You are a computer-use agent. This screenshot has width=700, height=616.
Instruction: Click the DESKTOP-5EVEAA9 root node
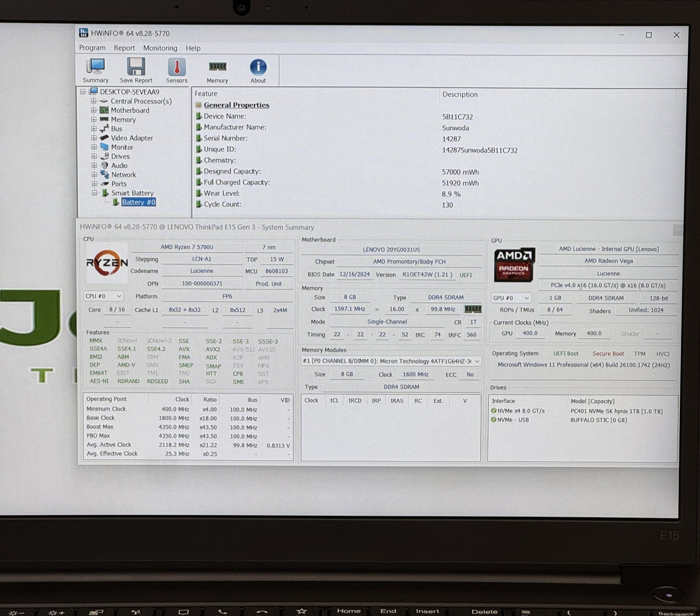(x=129, y=92)
